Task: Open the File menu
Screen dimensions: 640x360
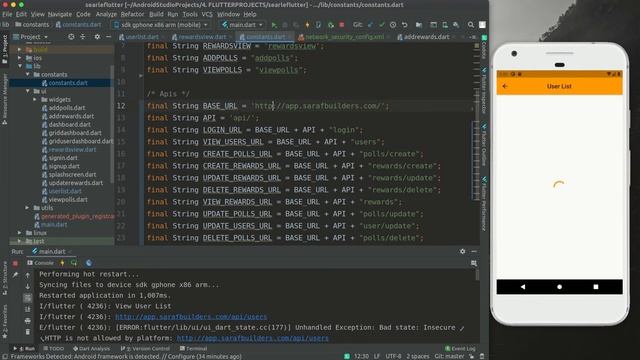Action: (7, 14)
